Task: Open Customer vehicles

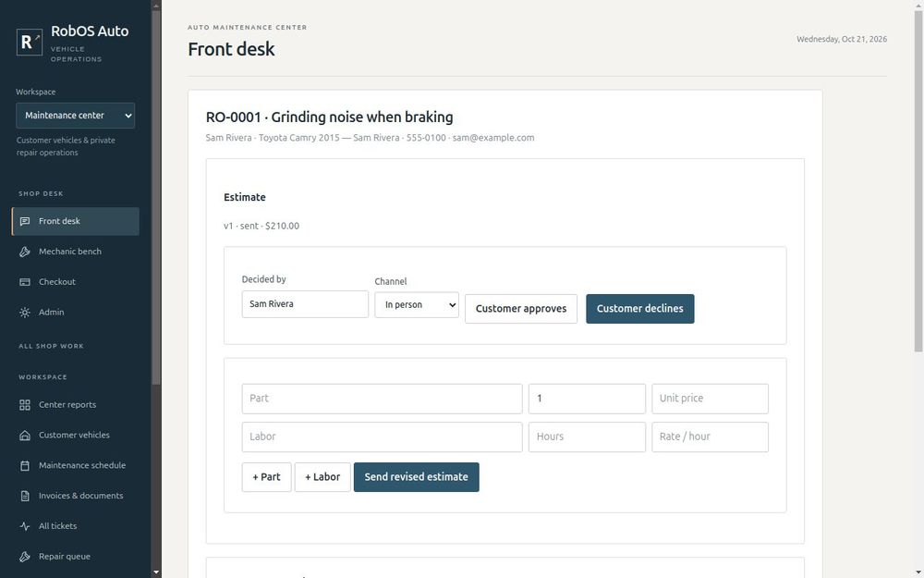Action: [76, 436]
